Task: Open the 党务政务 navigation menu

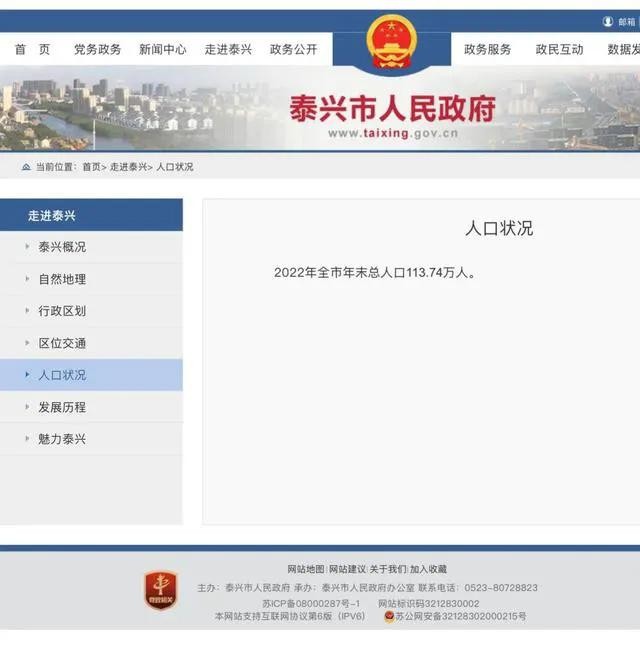Action: 97,50
